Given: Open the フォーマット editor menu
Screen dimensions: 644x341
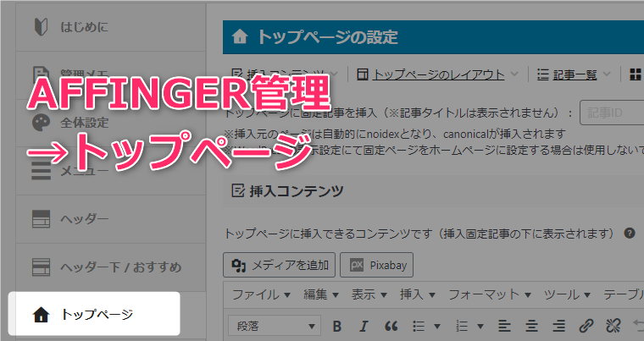Looking at the screenshot, I should tap(490, 294).
